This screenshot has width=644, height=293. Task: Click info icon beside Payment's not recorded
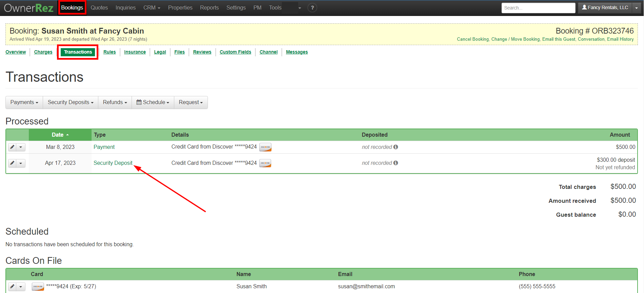[x=395, y=147]
